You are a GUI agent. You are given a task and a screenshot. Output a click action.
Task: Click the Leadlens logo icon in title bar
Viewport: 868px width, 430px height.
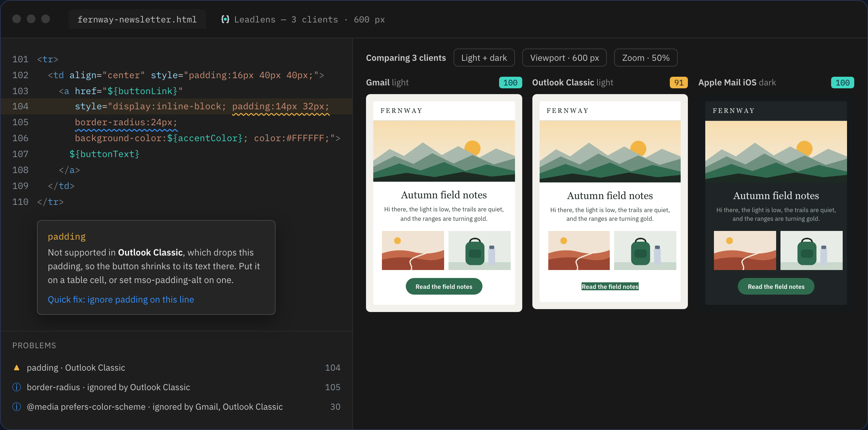click(225, 20)
